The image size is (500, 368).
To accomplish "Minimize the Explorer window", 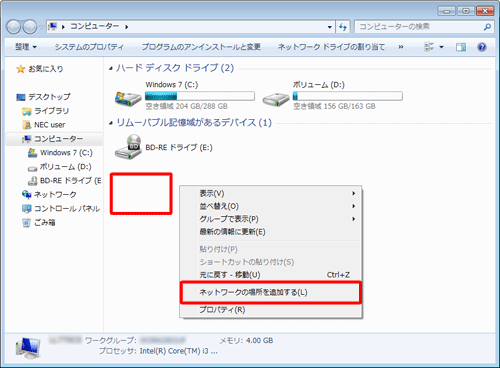I will click(x=446, y=11).
